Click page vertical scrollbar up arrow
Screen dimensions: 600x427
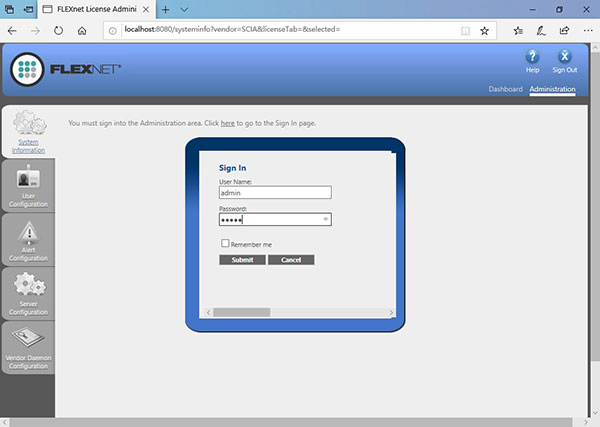595,48
